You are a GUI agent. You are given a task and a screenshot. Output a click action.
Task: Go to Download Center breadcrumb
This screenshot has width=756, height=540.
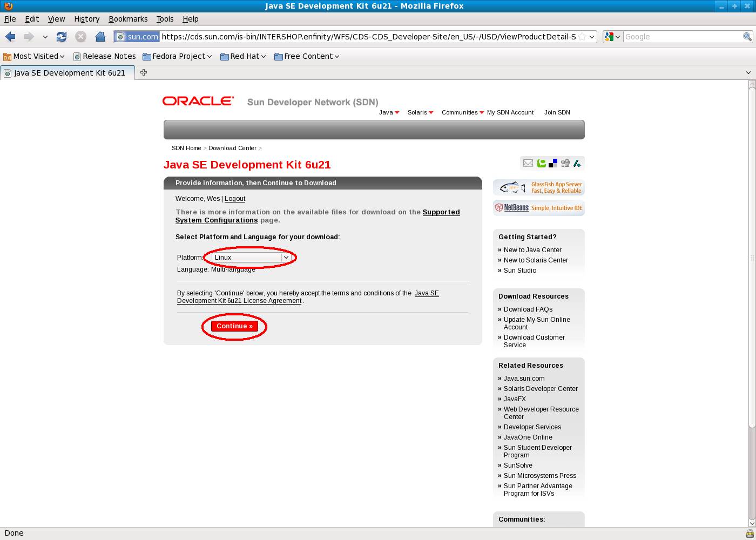point(232,148)
